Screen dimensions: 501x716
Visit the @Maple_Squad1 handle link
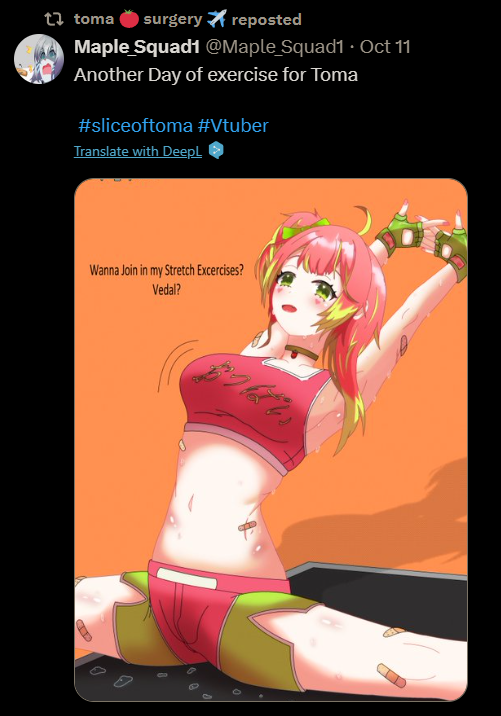pyautogui.click(x=274, y=47)
